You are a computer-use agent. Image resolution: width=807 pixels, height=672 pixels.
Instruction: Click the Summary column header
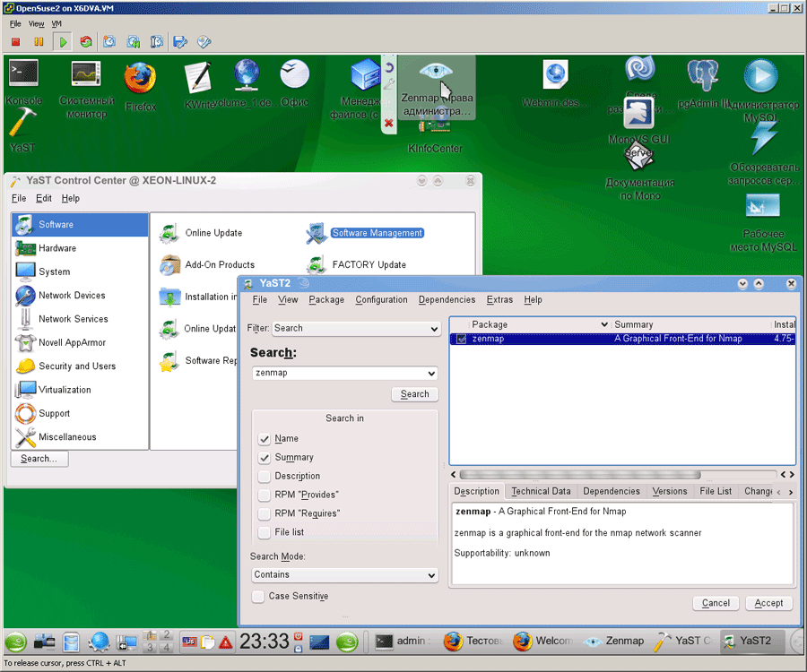pyautogui.click(x=634, y=324)
